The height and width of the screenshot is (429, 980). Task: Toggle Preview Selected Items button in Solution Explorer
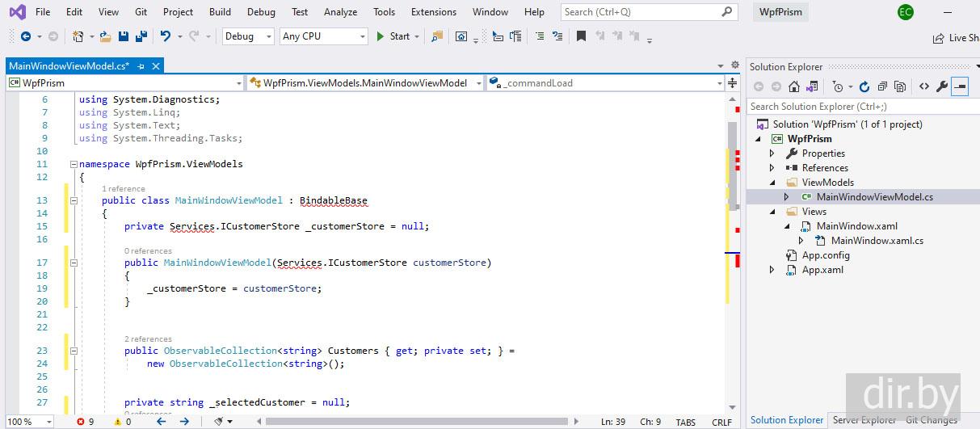(x=960, y=87)
